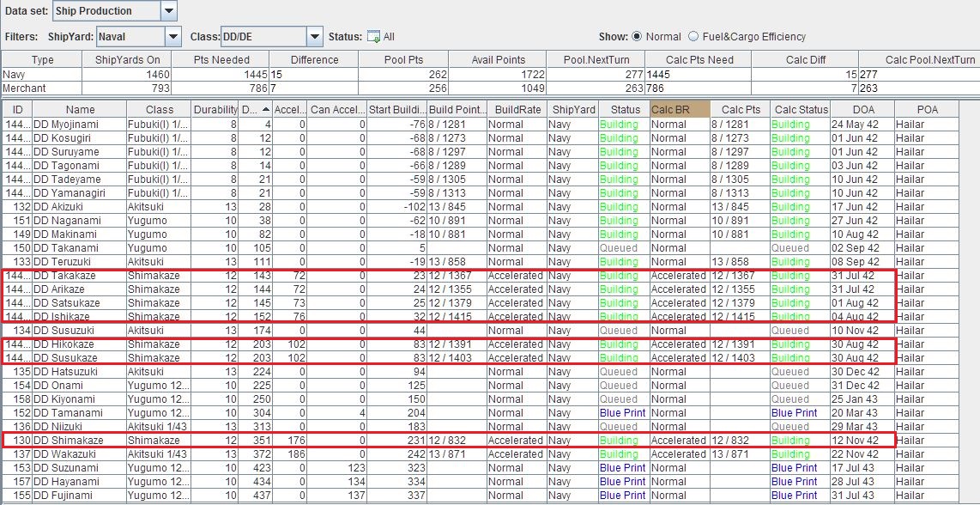
Task: Click the sorted D... column header
Action: coord(257,110)
